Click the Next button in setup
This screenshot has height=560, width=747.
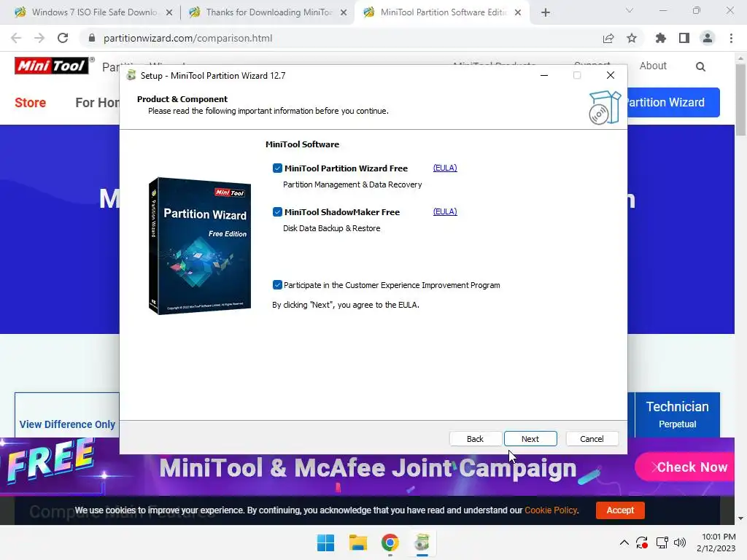point(530,438)
